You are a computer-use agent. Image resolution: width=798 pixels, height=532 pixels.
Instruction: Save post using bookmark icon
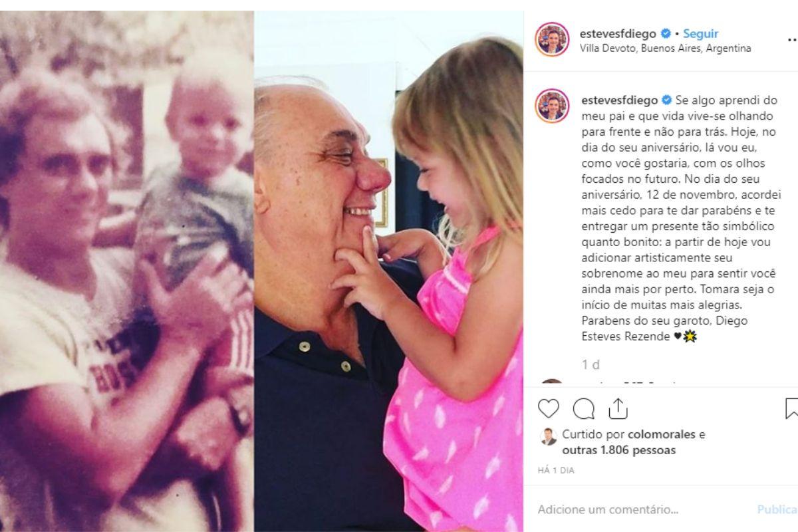click(x=791, y=408)
